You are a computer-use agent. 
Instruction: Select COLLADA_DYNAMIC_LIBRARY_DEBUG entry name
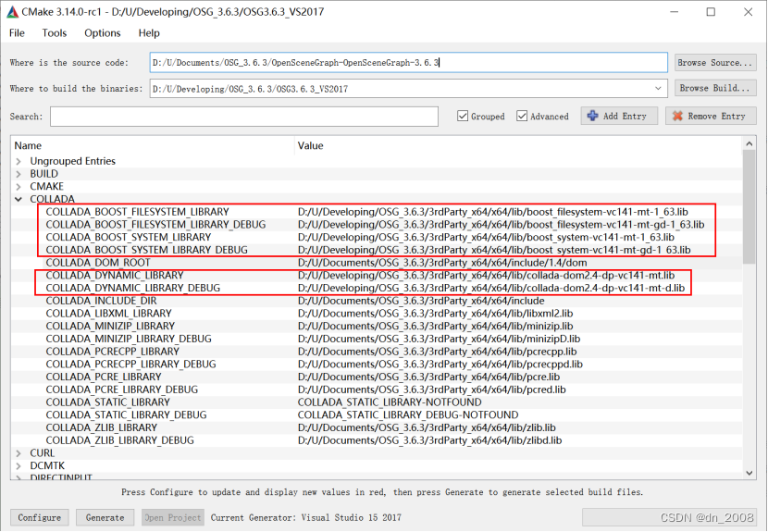coord(132,288)
